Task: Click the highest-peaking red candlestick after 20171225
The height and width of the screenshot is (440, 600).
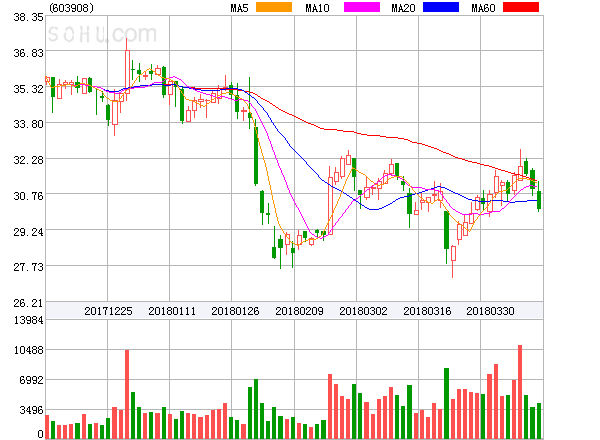Action: pos(127,71)
